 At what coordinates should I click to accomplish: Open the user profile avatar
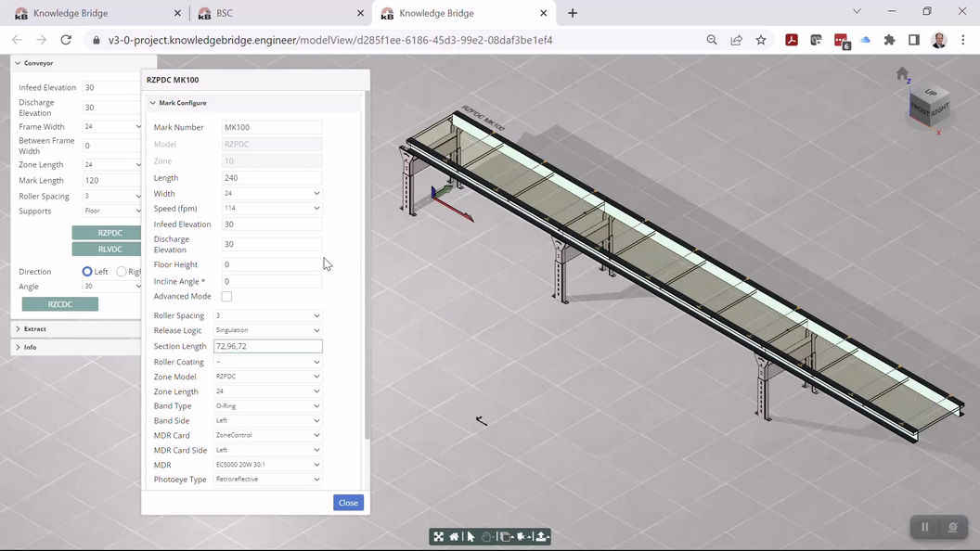939,40
